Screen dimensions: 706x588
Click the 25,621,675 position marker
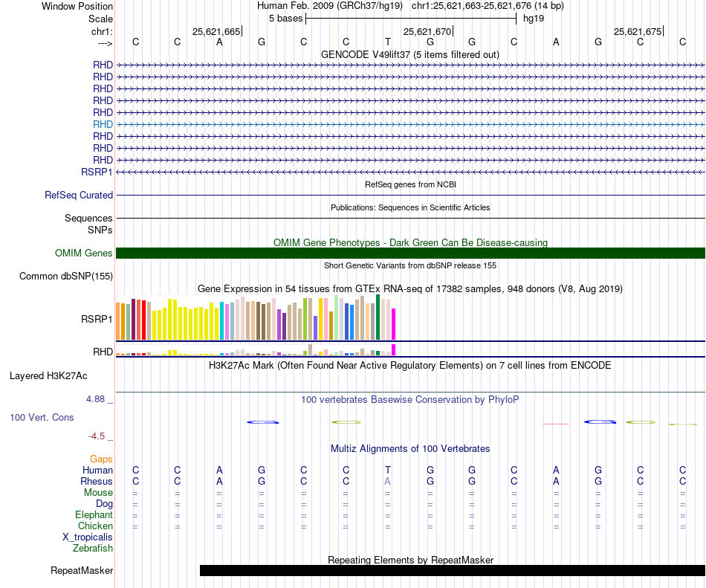pos(638,31)
